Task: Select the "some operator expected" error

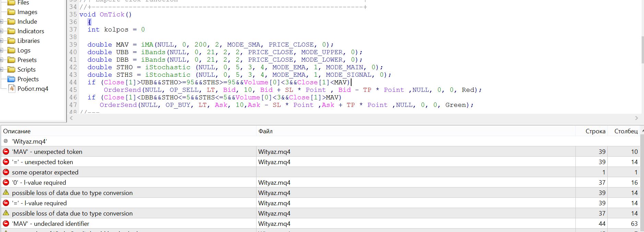Action: pyautogui.click(x=320, y=172)
